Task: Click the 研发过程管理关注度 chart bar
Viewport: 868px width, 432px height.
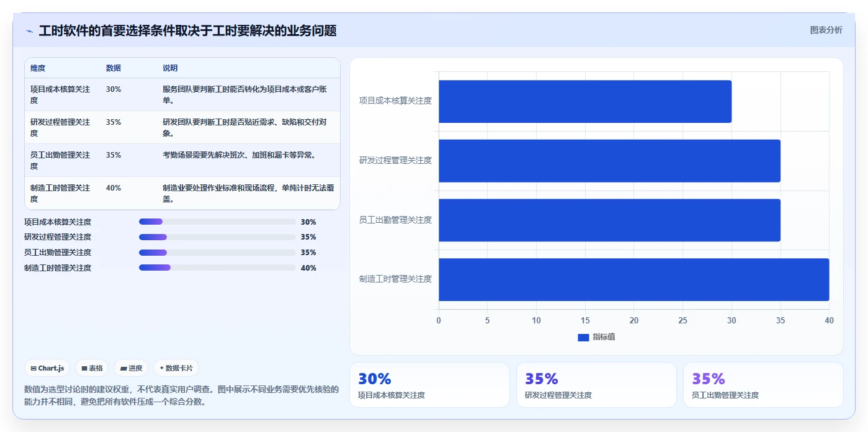Action: point(609,161)
